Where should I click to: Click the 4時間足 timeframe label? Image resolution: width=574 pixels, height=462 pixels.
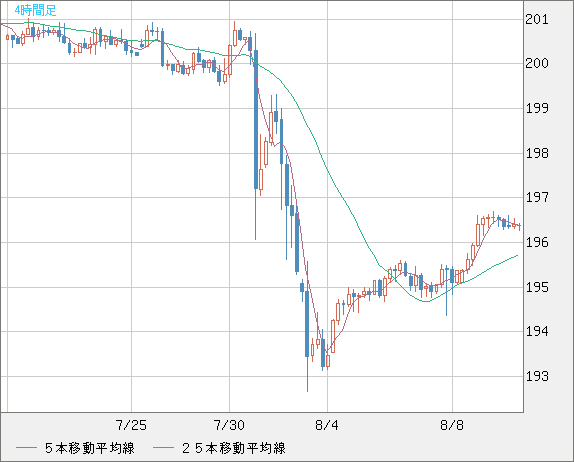click(35, 10)
